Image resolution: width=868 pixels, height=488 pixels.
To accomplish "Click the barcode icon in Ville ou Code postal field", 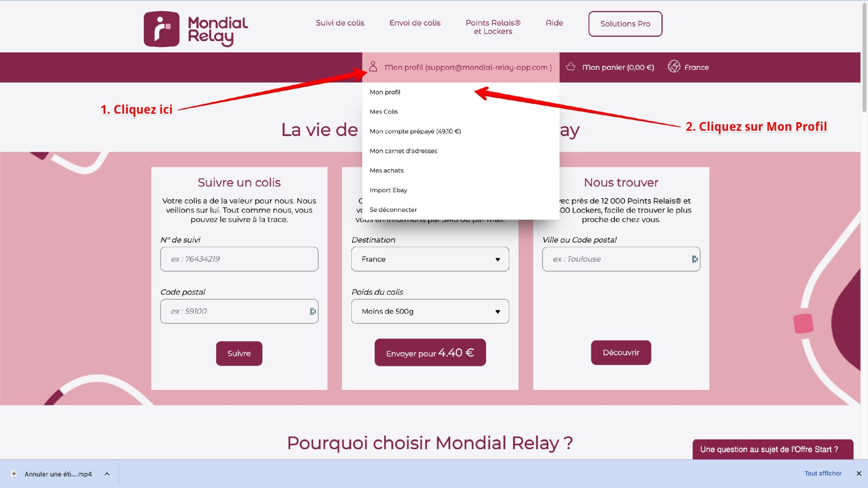I will tap(694, 258).
